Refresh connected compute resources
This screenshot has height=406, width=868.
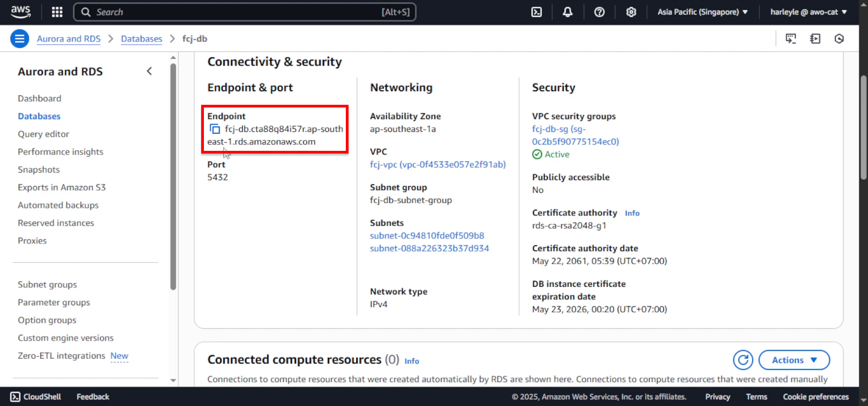click(x=743, y=360)
